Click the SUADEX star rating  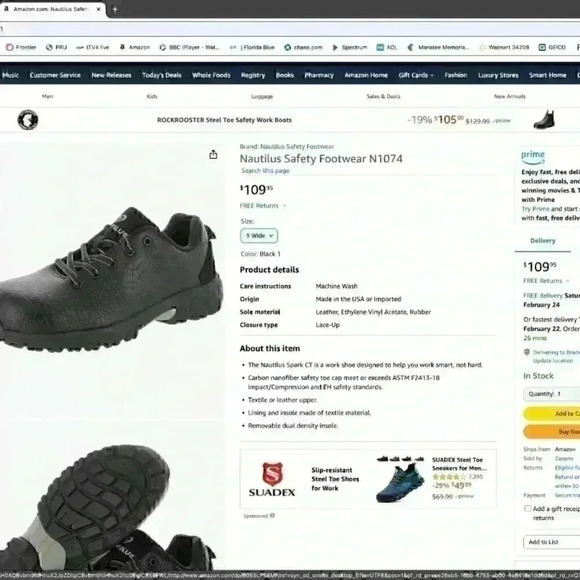click(x=449, y=477)
